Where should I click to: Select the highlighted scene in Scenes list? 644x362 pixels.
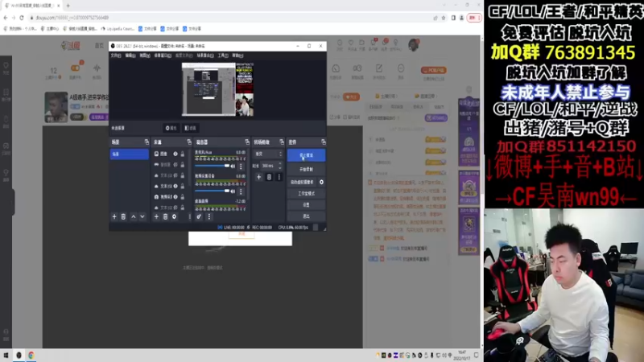[x=129, y=154]
